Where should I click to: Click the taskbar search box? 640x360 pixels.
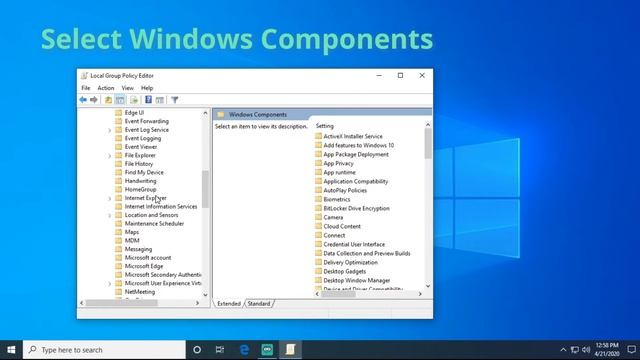click(x=104, y=350)
